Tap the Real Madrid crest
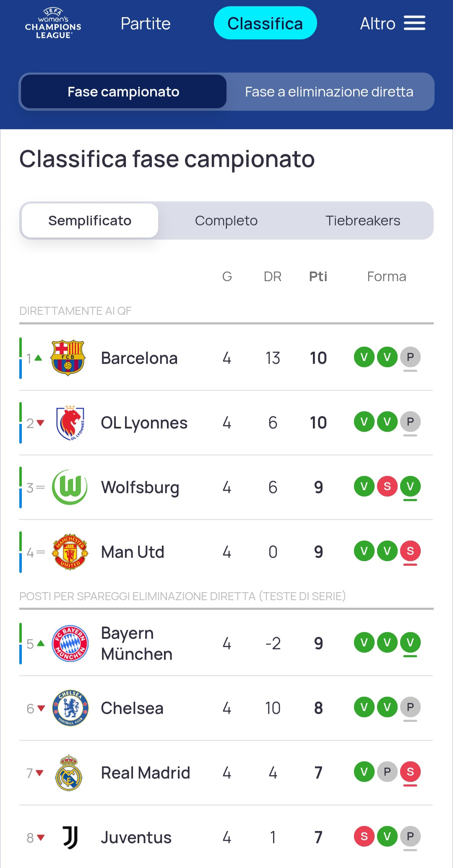This screenshot has height=868, width=453. (x=69, y=773)
